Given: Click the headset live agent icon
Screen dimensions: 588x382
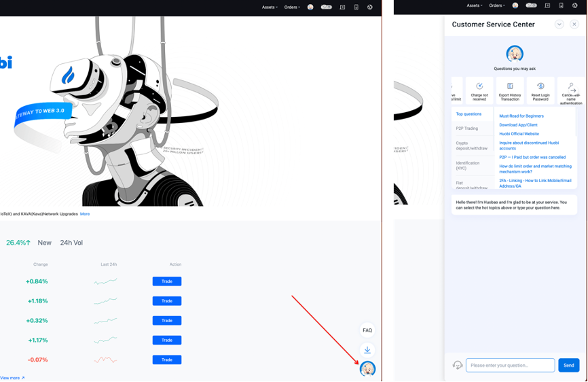Looking at the screenshot, I should coord(458,365).
